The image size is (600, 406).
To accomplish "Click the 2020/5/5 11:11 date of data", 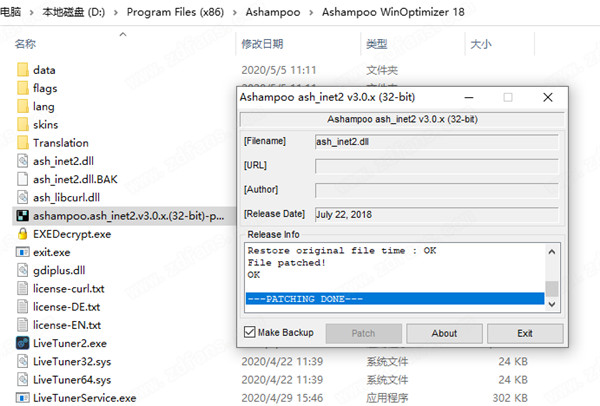I will [x=279, y=70].
